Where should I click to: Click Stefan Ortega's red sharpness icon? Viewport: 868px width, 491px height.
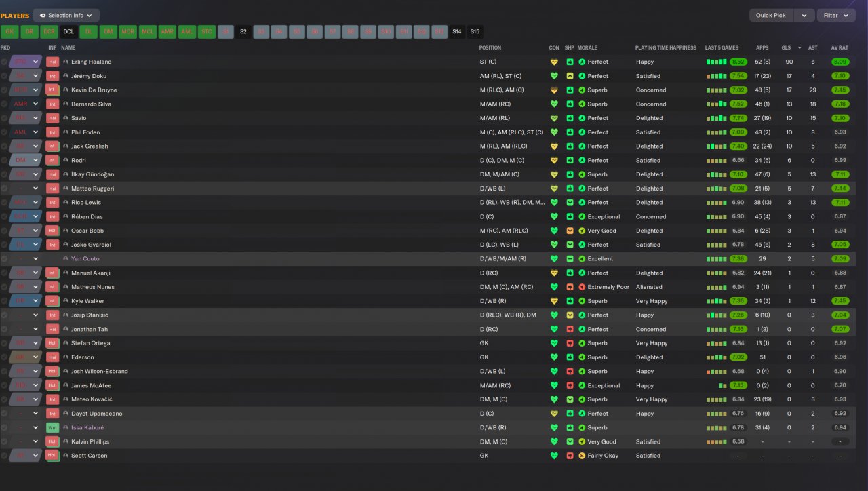point(570,343)
